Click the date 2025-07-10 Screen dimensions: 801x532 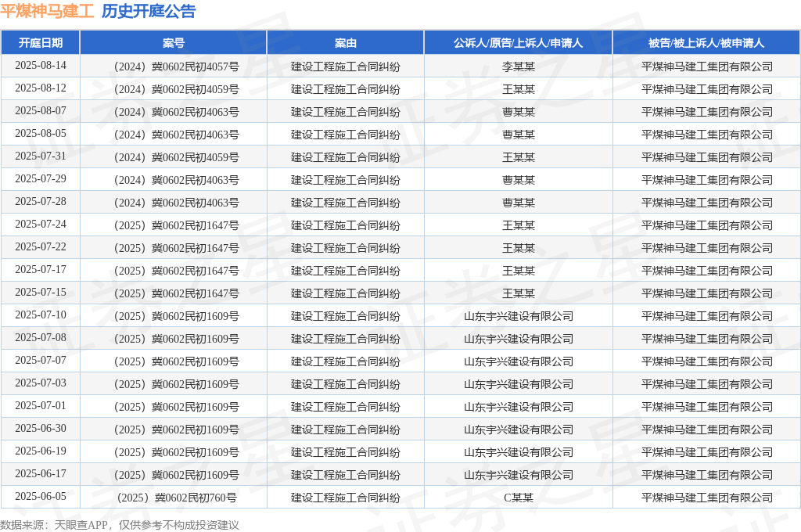pyautogui.click(x=41, y=315)
